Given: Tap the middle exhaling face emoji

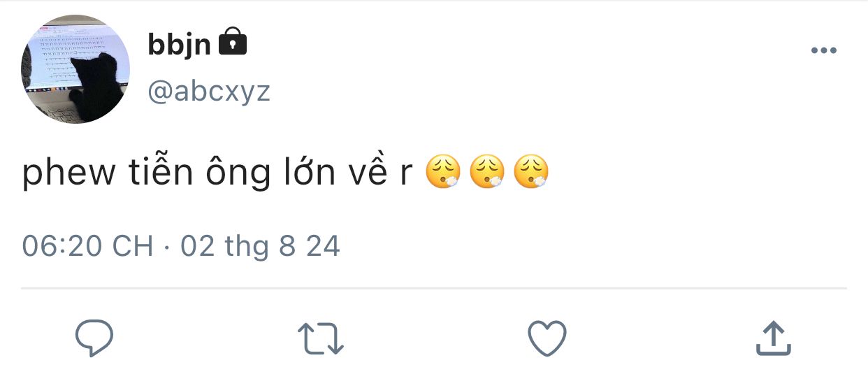Looking at the screenshot, I should [x=487, y=173].
